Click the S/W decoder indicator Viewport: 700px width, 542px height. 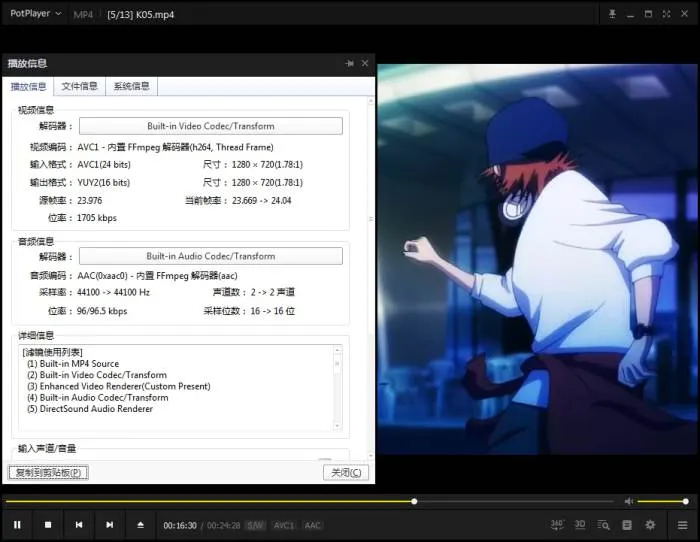click(255, 525)
